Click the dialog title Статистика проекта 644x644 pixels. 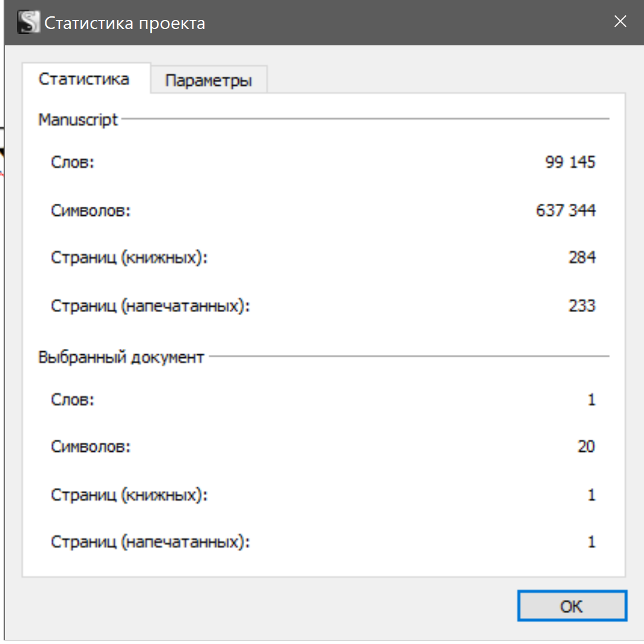coord(125,24)
